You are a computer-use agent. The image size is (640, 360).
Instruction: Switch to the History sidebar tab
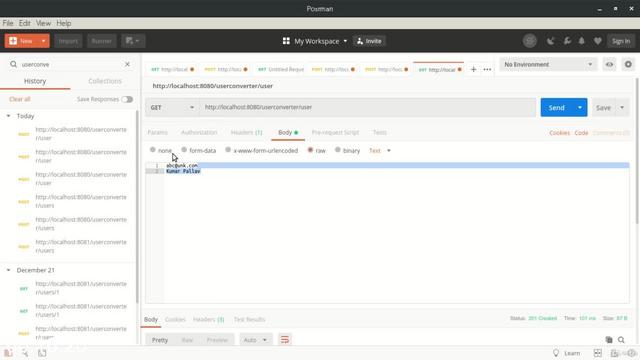click(x=35, y=81)
